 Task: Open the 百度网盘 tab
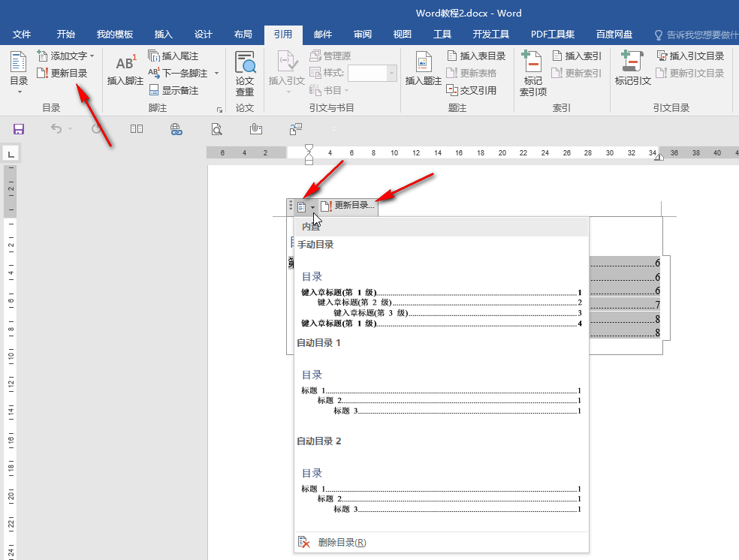[x=614, y=35]
